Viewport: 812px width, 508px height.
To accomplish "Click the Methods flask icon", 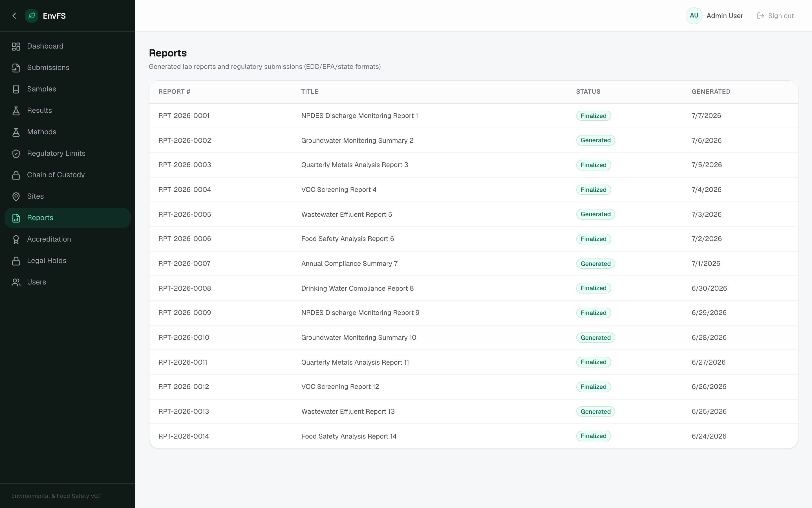I will coord(16,132).
